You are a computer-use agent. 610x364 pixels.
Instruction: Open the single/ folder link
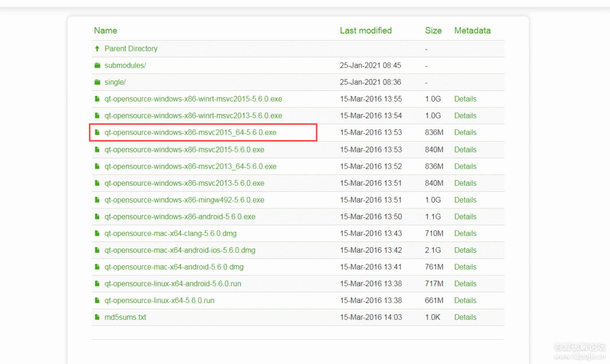coord(115,82)
